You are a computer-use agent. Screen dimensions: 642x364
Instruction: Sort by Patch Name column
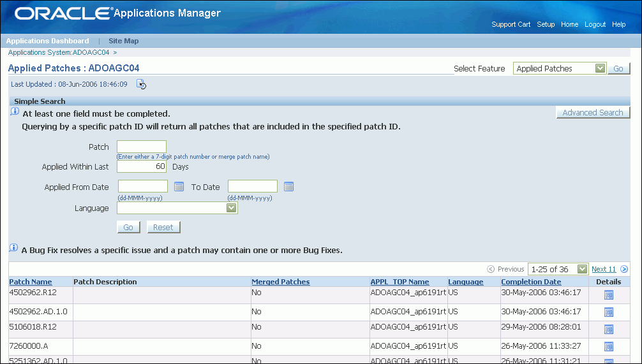click(31, 282)
